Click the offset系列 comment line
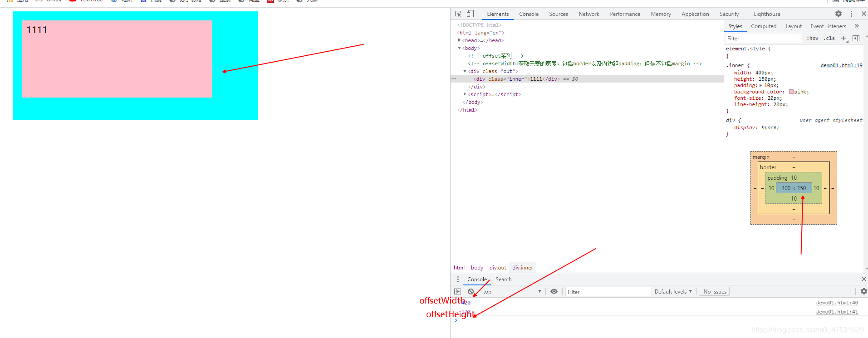The height and width of the screenshot is (338, 868). 496,56
